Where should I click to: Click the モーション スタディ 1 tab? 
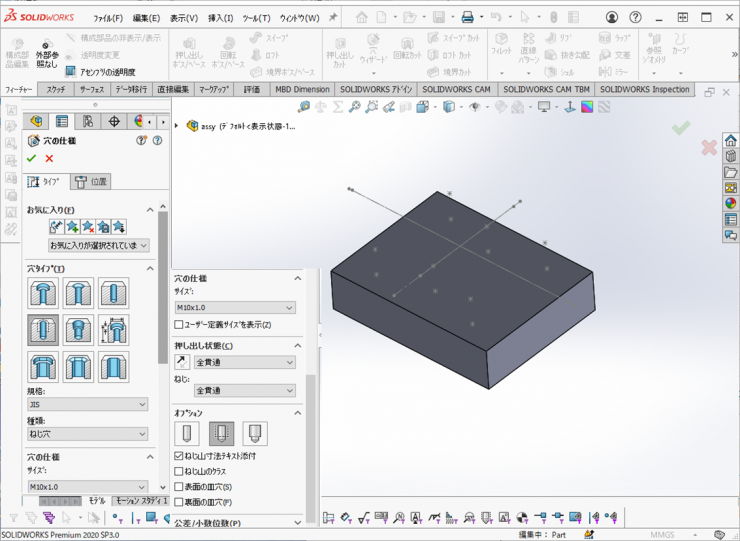click(138, 500)
